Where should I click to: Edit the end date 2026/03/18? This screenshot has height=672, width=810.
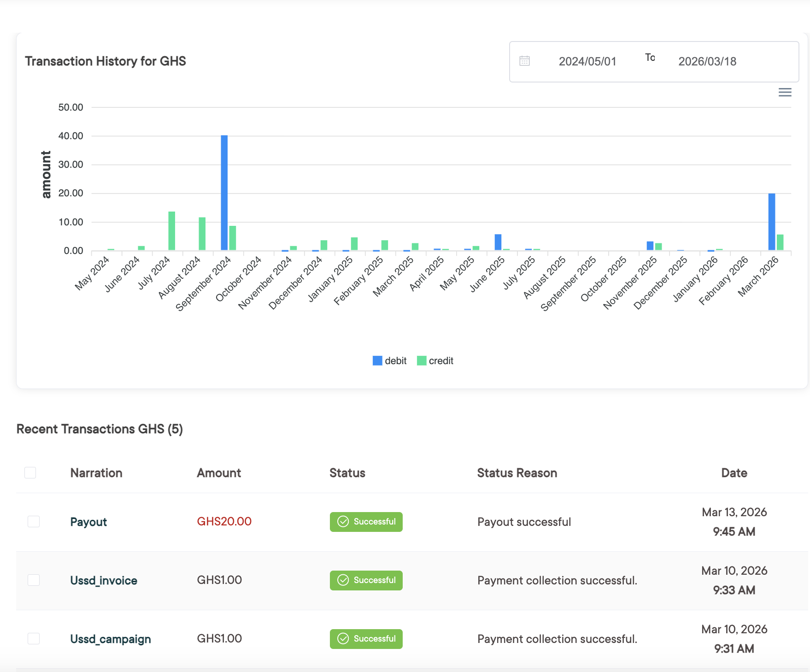[x=707, y=62]
